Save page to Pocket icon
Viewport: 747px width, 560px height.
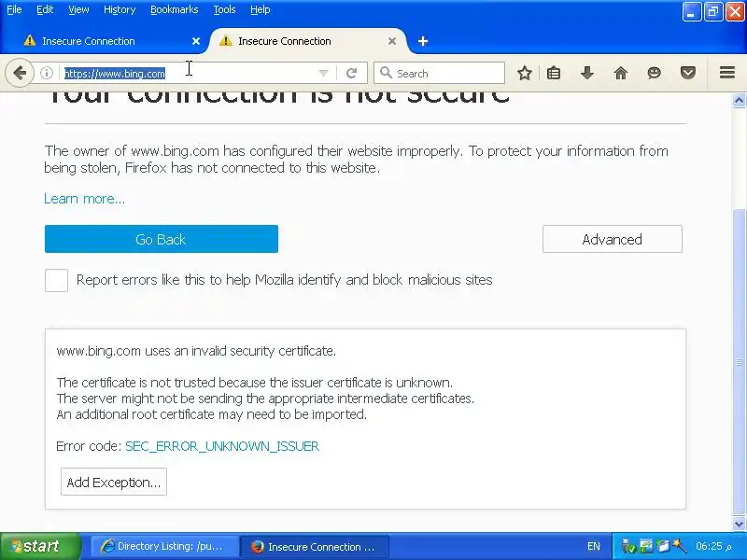tap(687, 73)
